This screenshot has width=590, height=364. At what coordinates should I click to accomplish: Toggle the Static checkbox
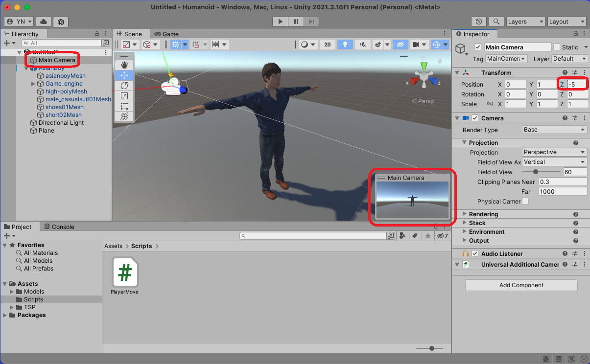coord(557,47)
